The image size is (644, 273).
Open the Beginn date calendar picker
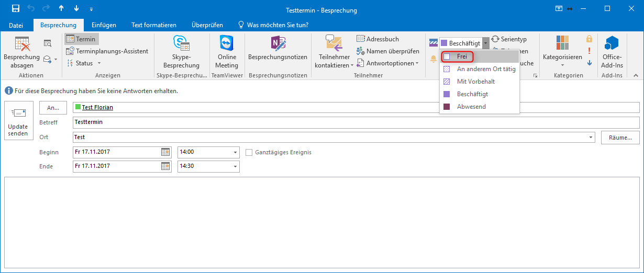pos(166,152)
